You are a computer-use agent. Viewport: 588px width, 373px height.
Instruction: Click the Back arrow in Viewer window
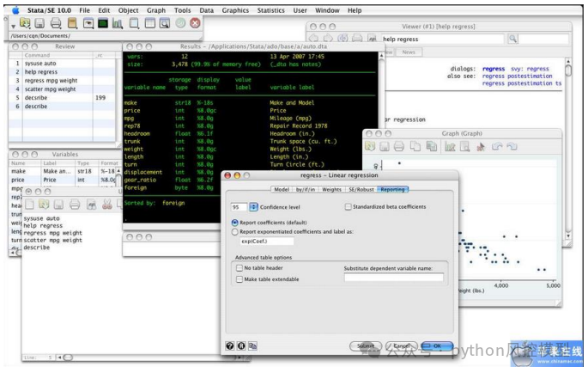point(313,39)
